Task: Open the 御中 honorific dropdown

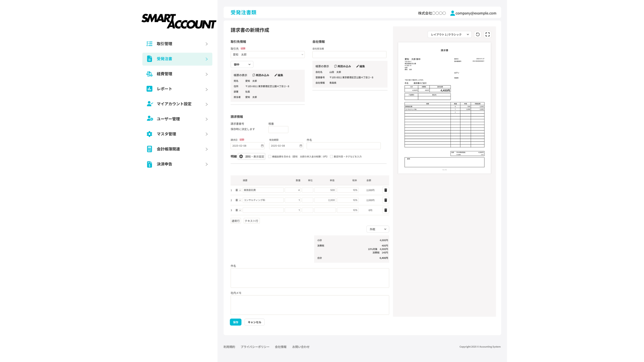Action: 242,64
